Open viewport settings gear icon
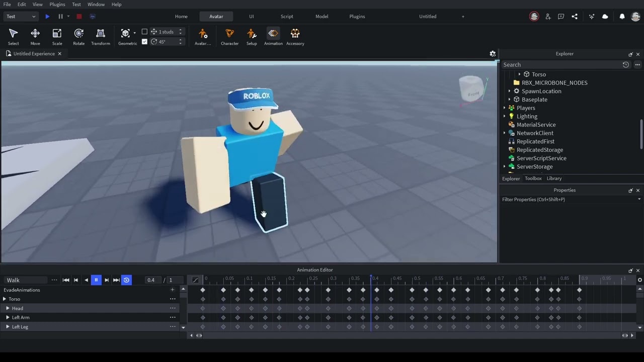644x362 pixels. pos(493,54)
